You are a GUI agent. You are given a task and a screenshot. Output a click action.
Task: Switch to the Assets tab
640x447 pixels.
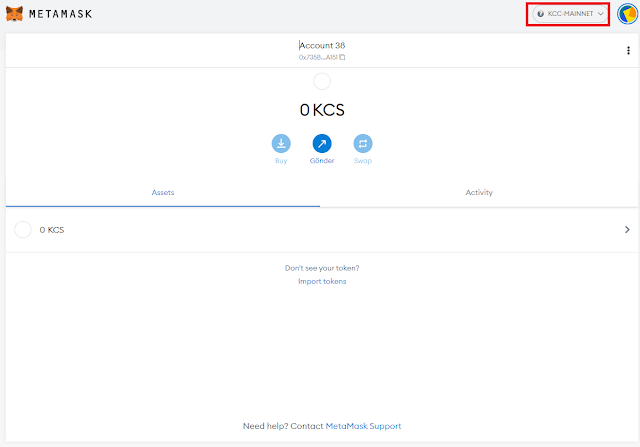coord(163,192)
